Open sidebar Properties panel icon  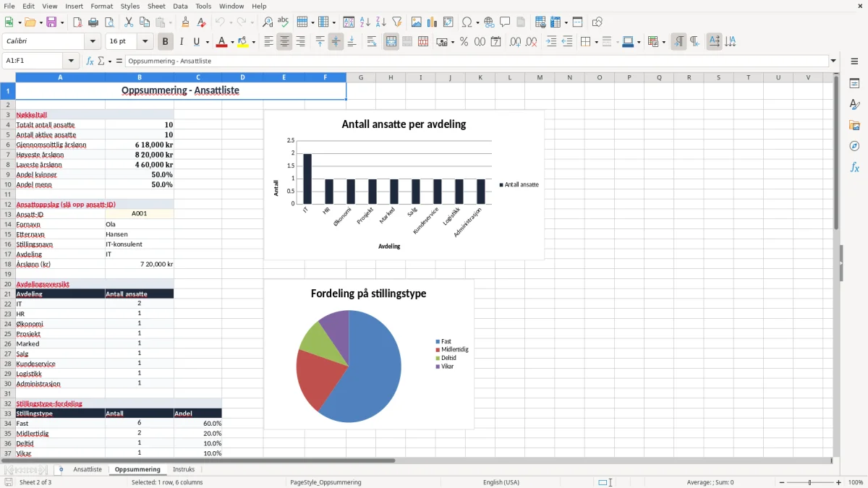[x=854, y=84]
